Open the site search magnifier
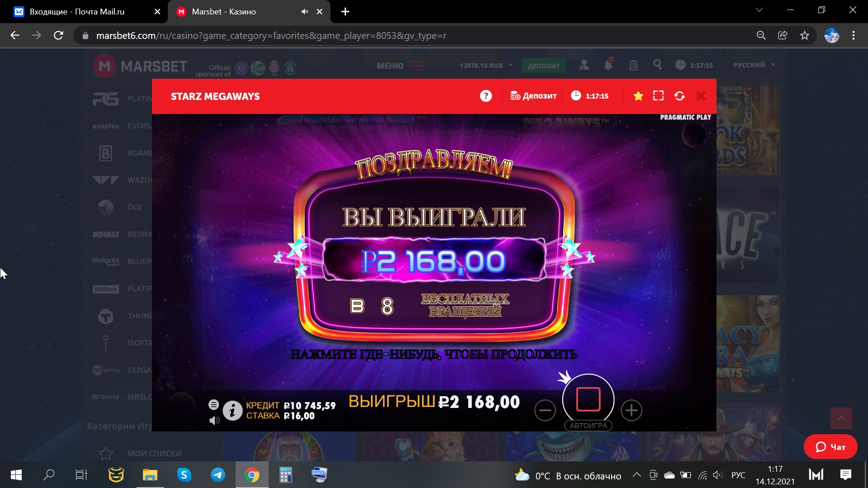Screen dimensions: 868x488 coord(657,65)
